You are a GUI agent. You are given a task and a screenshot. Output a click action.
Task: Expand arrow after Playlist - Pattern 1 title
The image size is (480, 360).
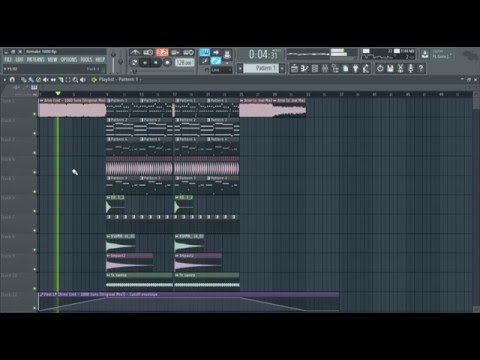click(140, 80)
